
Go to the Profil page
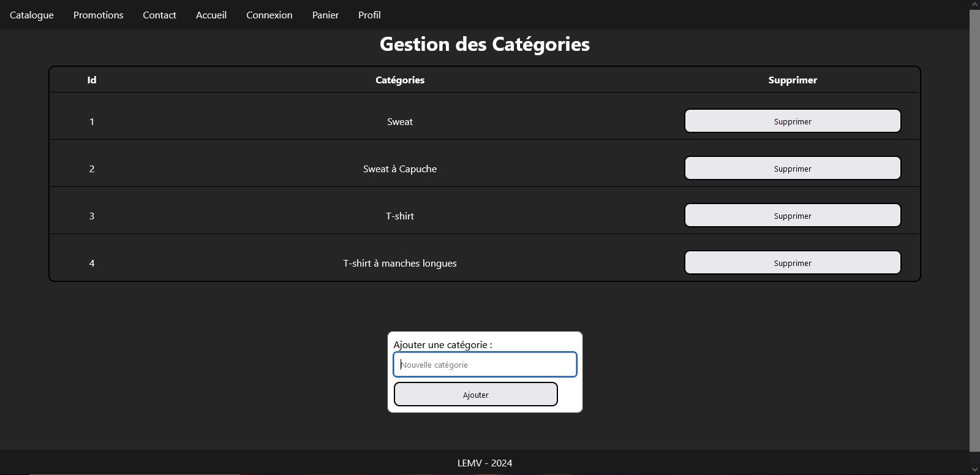[x=369, y=15]
